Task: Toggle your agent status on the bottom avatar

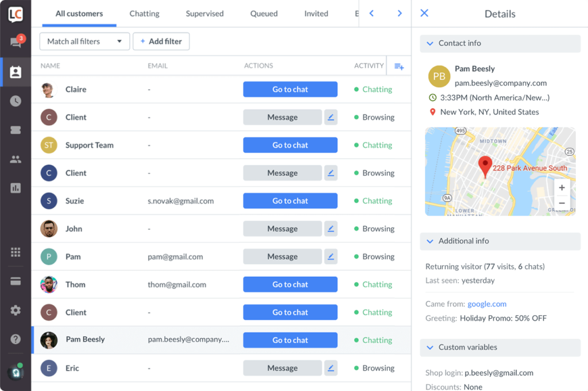Action: click(x=15, y=372)
